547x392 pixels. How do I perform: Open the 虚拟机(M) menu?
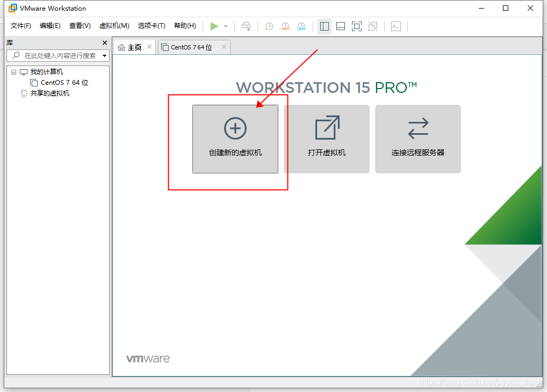click(114, 25)
